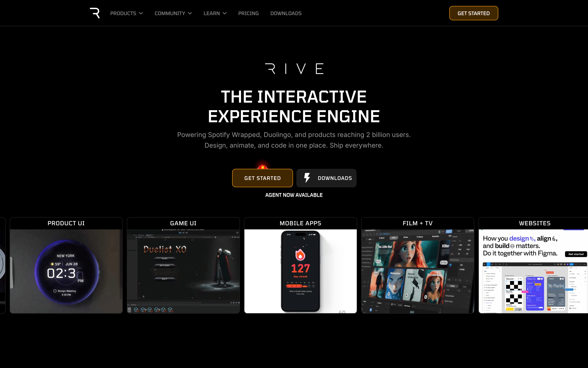Screen dimensions: 588x368
Task: Select the Websites card heading
Action: pyautogui.click(x=535, y=223)
